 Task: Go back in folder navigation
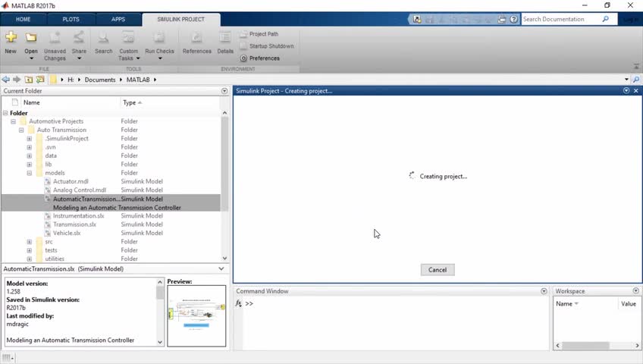click(x=6, y=80)
